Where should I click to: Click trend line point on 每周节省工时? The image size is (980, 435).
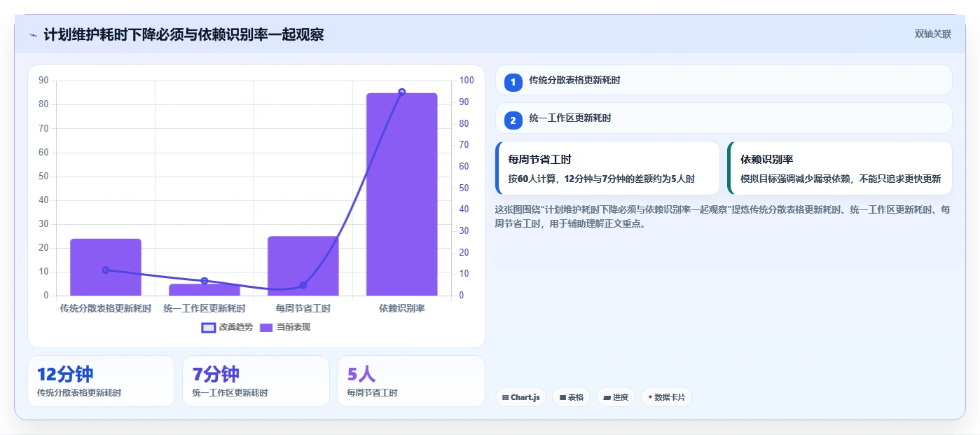pos(303,285)
